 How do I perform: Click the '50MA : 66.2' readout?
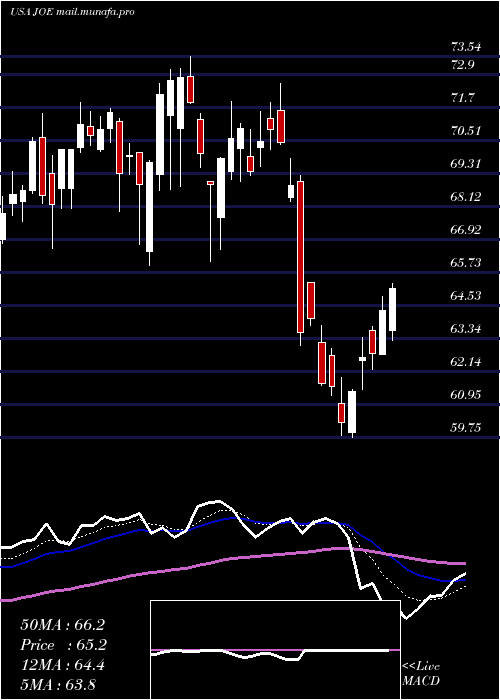point(63,625)
